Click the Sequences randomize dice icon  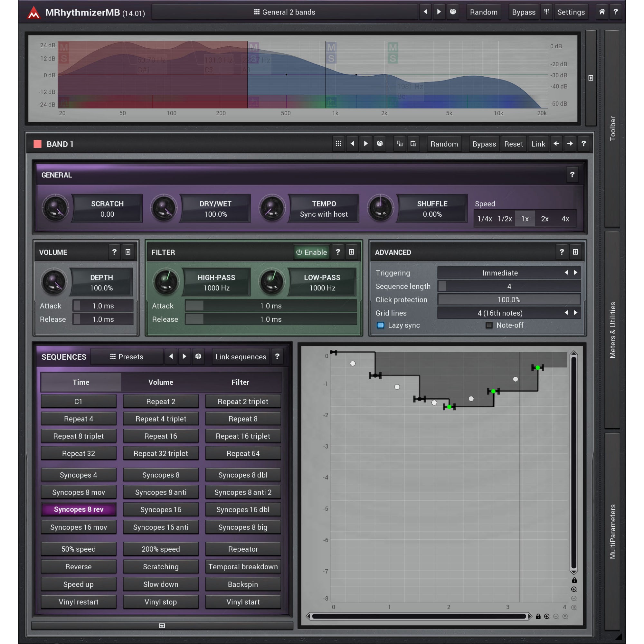click(198, 356)
